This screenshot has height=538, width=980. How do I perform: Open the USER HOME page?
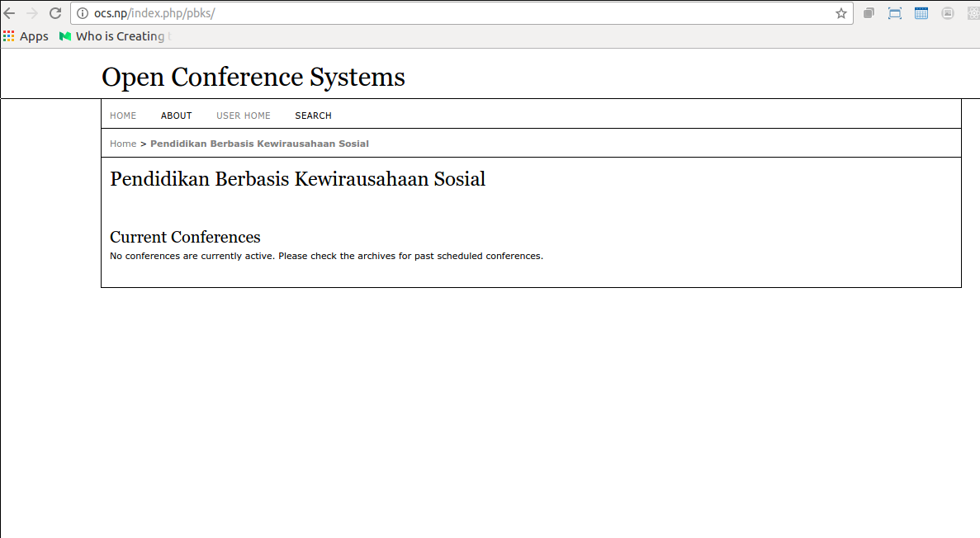(243, 115)
